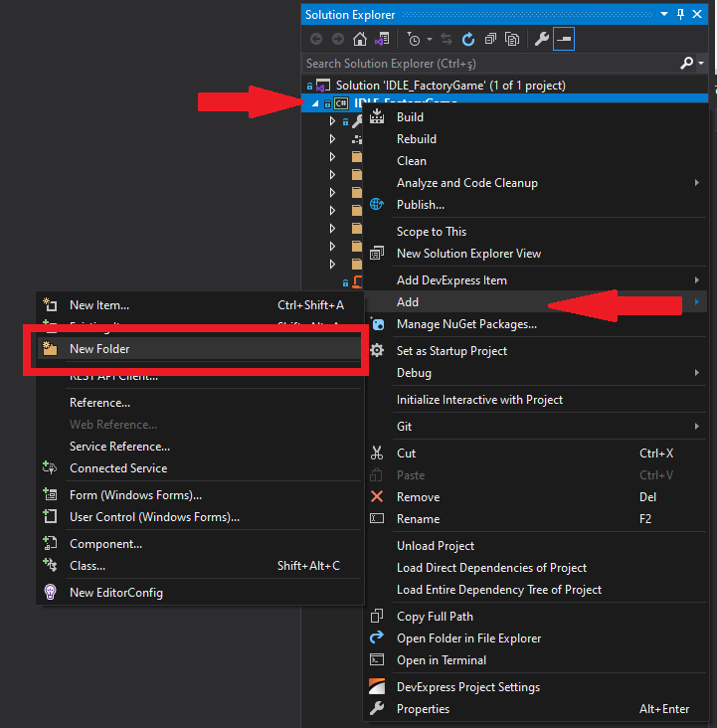Click the Refresh icon in Solution Explorer toolbar
This screenshot has width=717, height=728.
pyautogui.click(x=468, y=40)
